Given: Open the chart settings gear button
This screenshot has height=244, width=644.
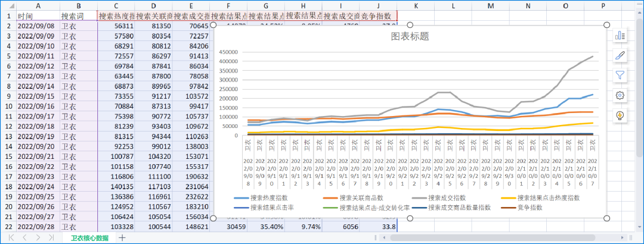Looking at the screenshot, I should click(x=620, y=96).
